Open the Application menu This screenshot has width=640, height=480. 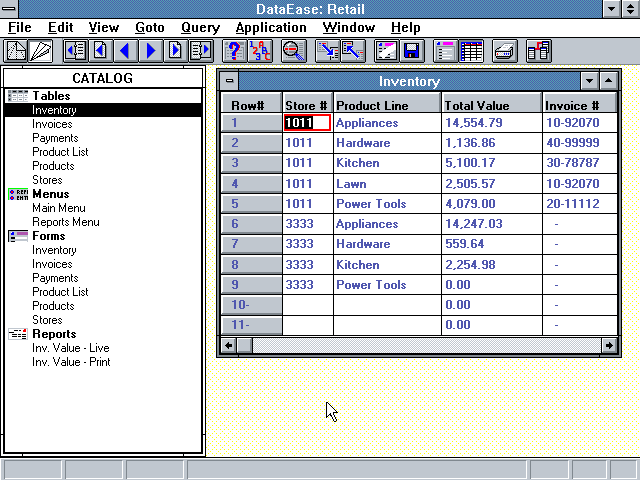[271, 27]
